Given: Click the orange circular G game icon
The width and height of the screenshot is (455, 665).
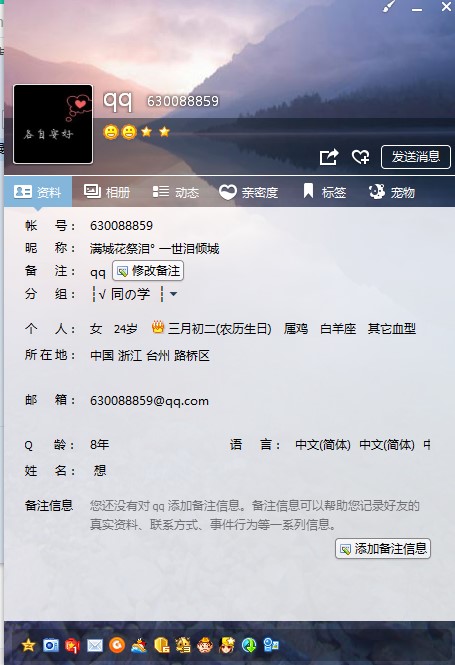Looking at the screenshot, I should [x=117, y=645].
